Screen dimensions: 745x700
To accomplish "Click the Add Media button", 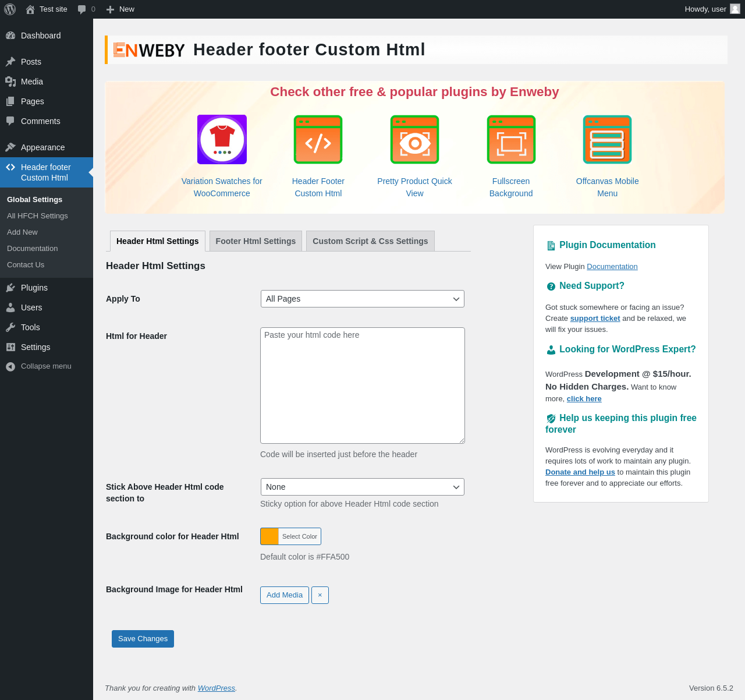I will [285, 595].
